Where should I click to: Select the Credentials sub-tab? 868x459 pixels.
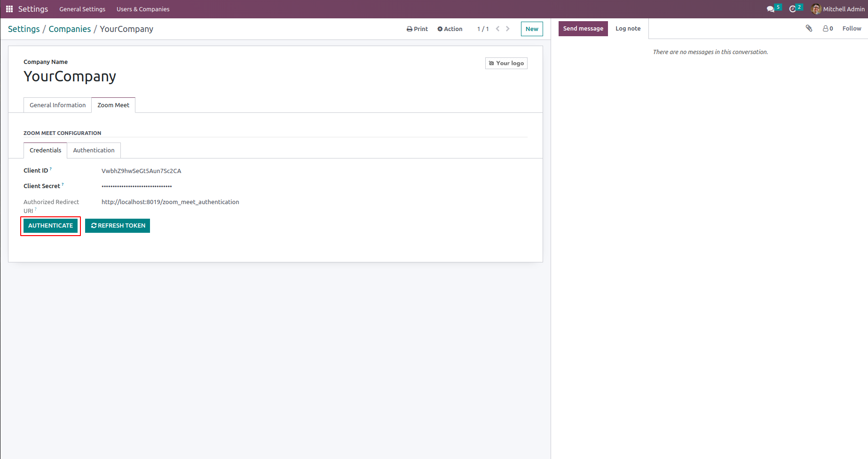click(45, 150)
